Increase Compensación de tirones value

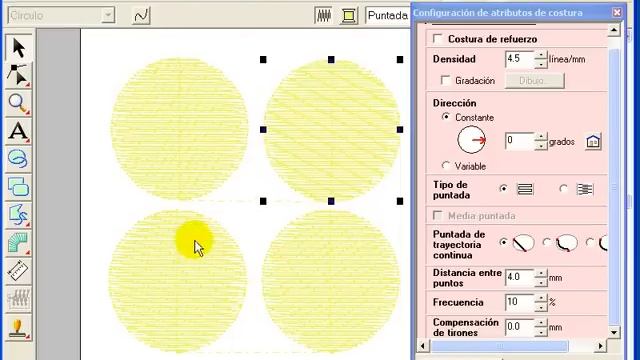541,323
